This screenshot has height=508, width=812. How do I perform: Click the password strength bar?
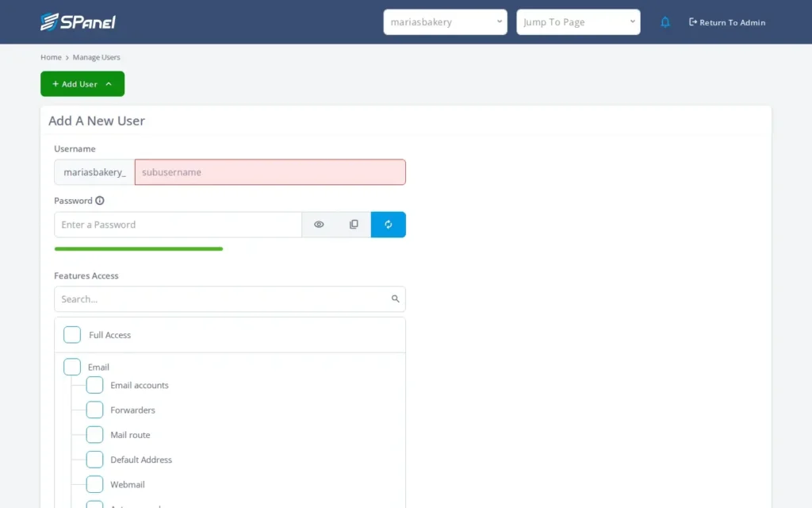point(139,248)
